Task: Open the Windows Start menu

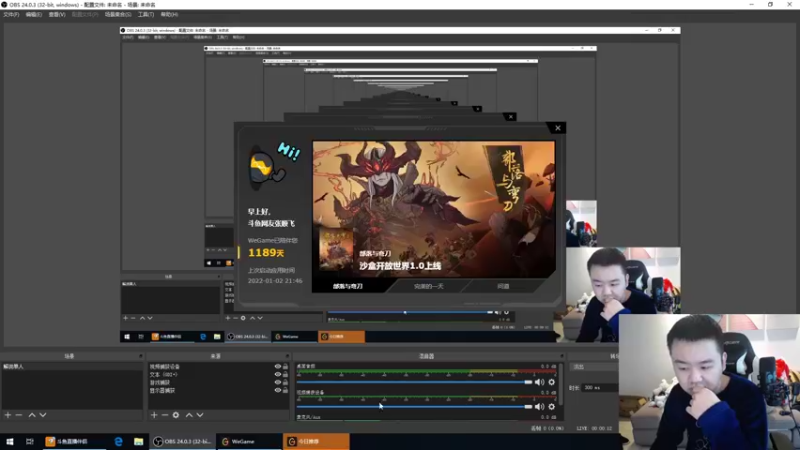Action: (10, 441)
